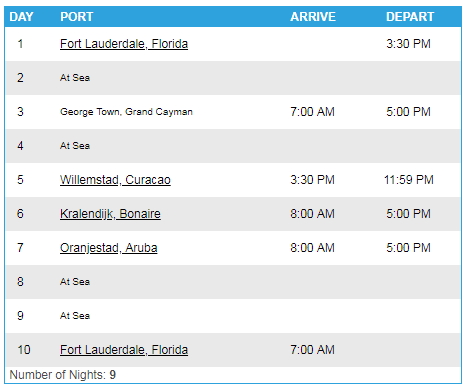This screenshot has width=465, height=391.
Task: Open the Fort Lauderdale, Florida link on day 1
Action: 124,44
